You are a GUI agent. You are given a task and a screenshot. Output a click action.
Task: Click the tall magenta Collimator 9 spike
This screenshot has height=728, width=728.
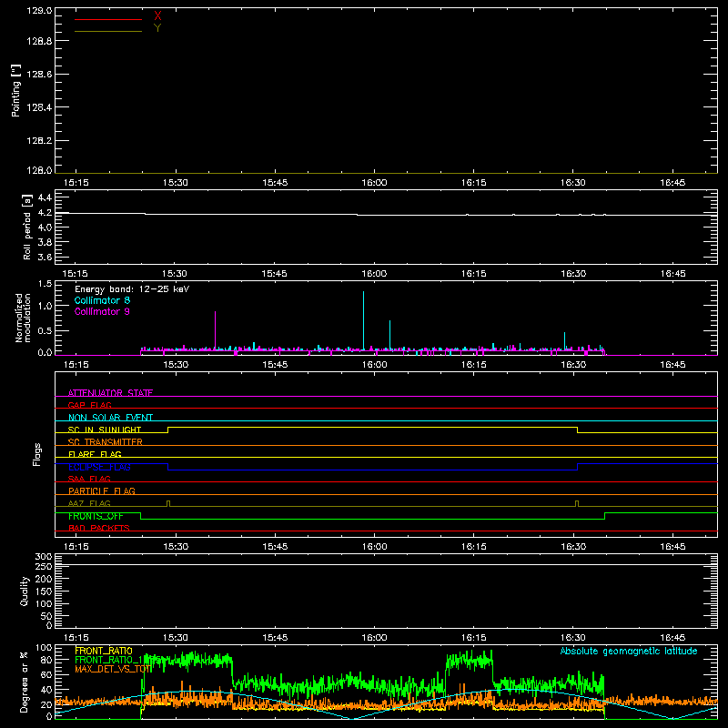[216, 329]
